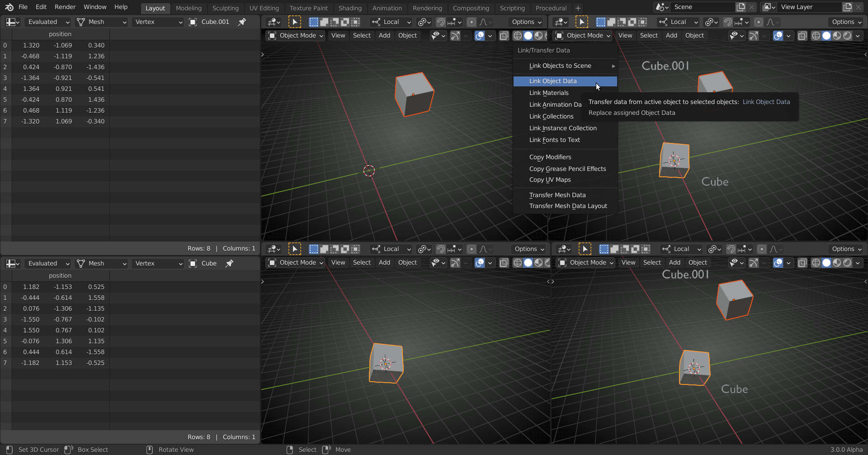The width and height of the screenshot is (868, 455).
Task: Switch top-right viewport to material preview shading
Action: tap(837, 35)
